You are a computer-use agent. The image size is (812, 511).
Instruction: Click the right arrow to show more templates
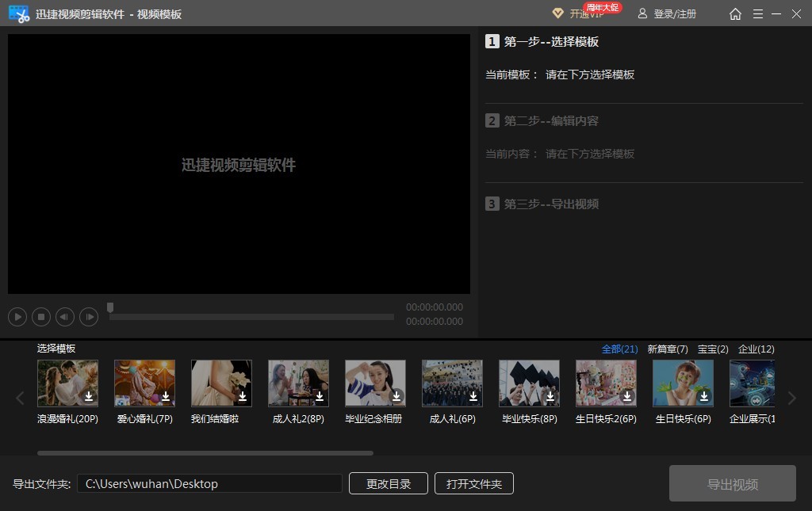coord(791,399)
